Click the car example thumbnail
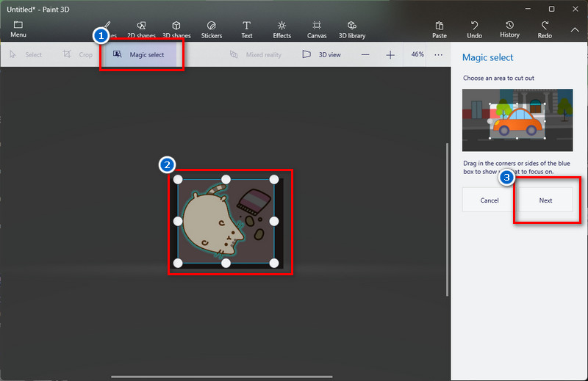The height and width of the screenshot is (381, 588). point(517,120)
